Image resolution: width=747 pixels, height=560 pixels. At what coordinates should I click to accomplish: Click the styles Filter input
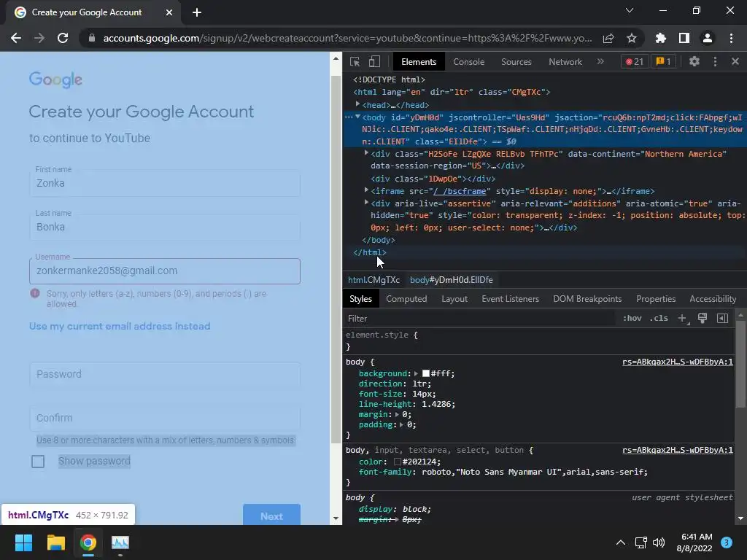pos(480,319)
